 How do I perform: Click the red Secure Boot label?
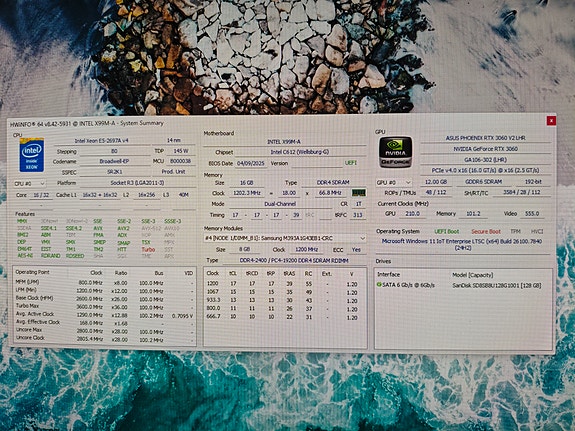pyautogui.click(x=486, y=231)
